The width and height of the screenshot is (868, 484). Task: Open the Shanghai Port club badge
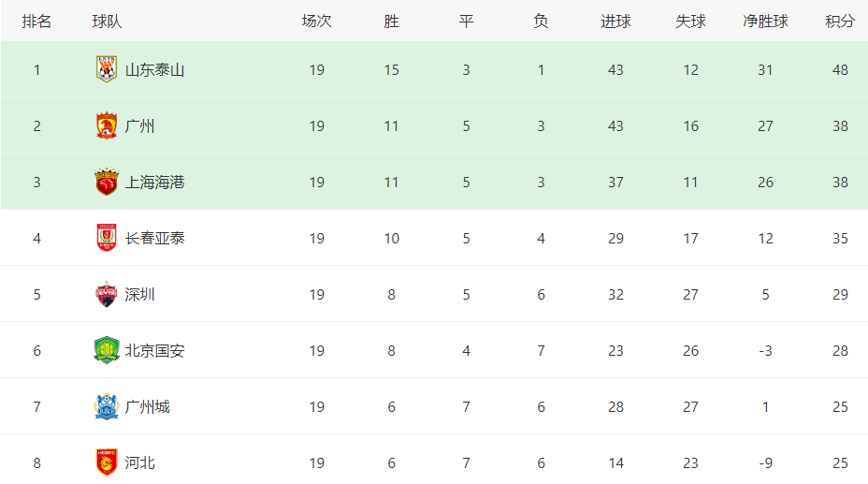coord(107,182)
